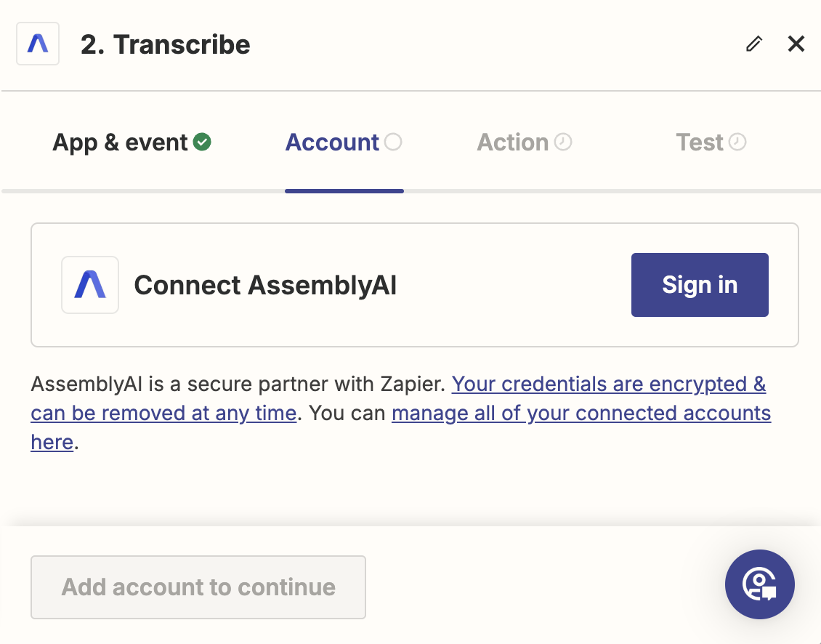821x644 pixels.
Task: Open the help chat bubble button
Action: 760,584
